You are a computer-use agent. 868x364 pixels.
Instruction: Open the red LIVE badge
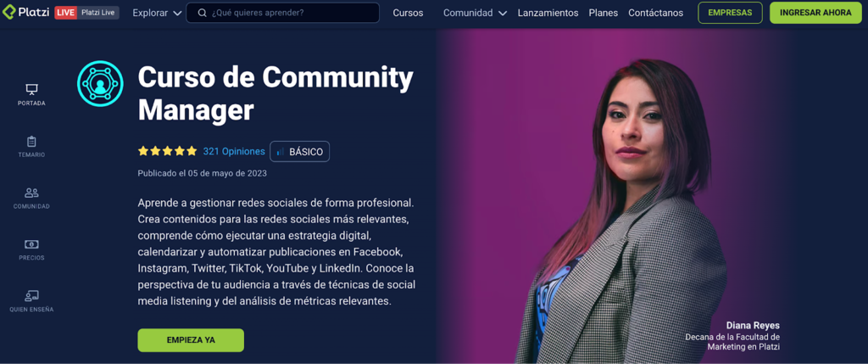tap(65, 13)
